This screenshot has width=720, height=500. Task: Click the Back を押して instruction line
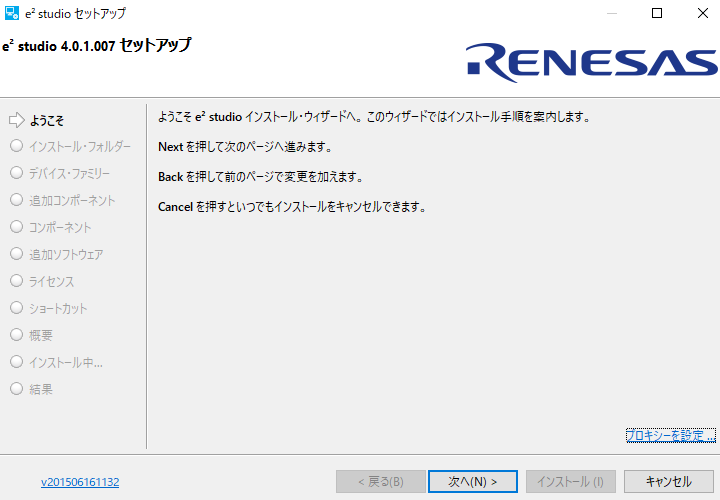click(x=260, y=177)
